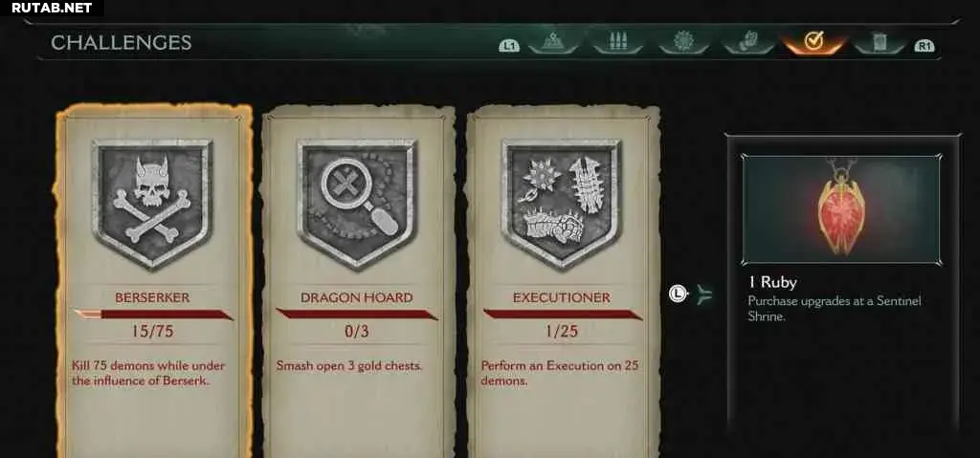Open the gauntlet fist tab icon
This screenshot has width=980, height=458.
(748, 42)
